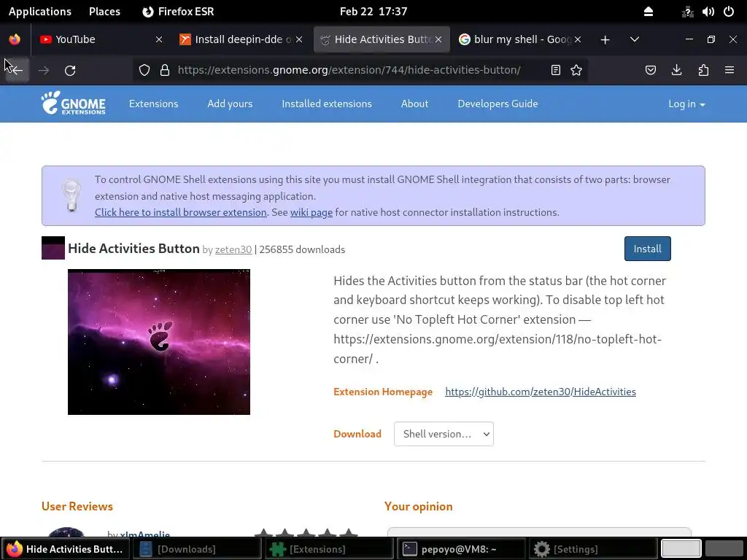Switch to Downloads window in taskbar
The image size is (747, 560).
196,549
